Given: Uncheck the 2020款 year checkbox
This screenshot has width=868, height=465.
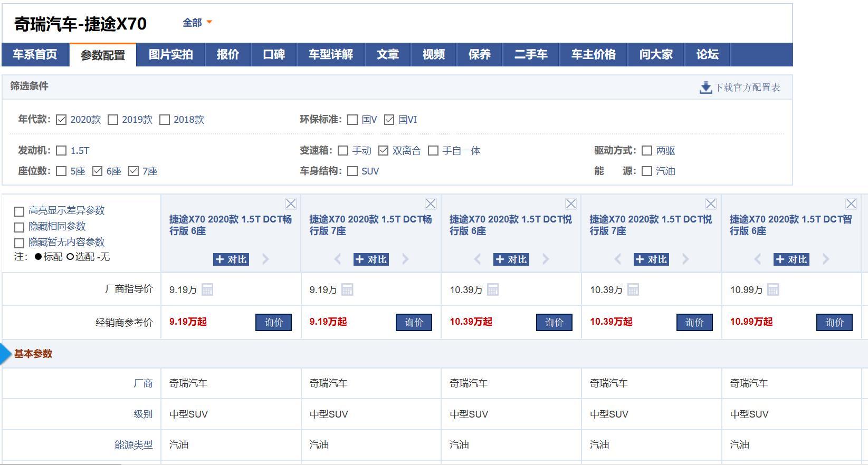Looking at the screenshot, I should pos(61,120).
